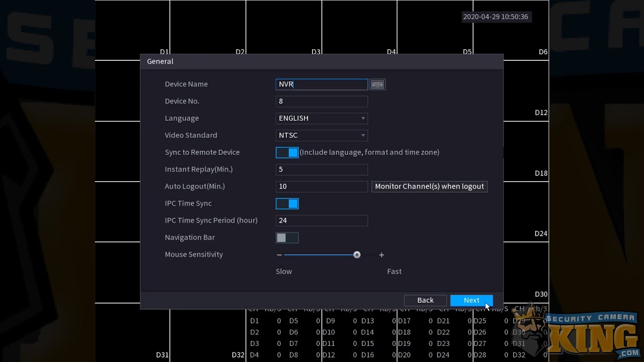
Task: Select the D31 channel label
Action: (x=162, y=355)
